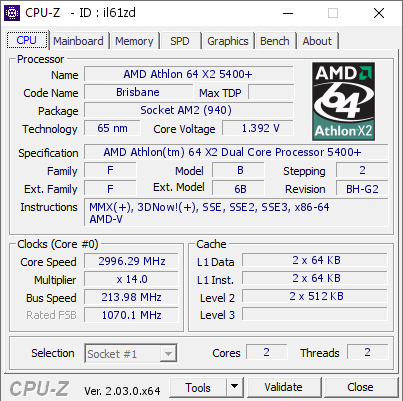Switch to the Bench tab
This screenshot has height=401, width=403.
[x=275, y=41]
